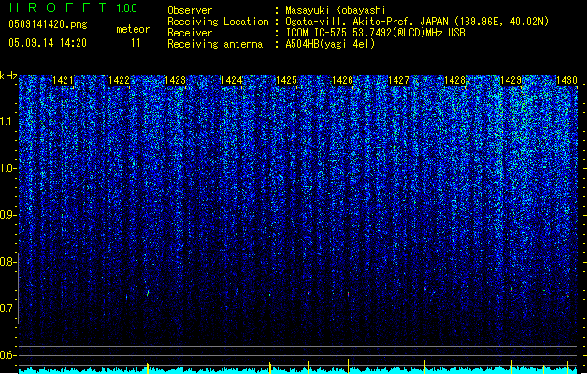Select the Ogata-vill. Akita-Pref. JAPAN location text
588x374 pixels.
(x=417, y=22)
